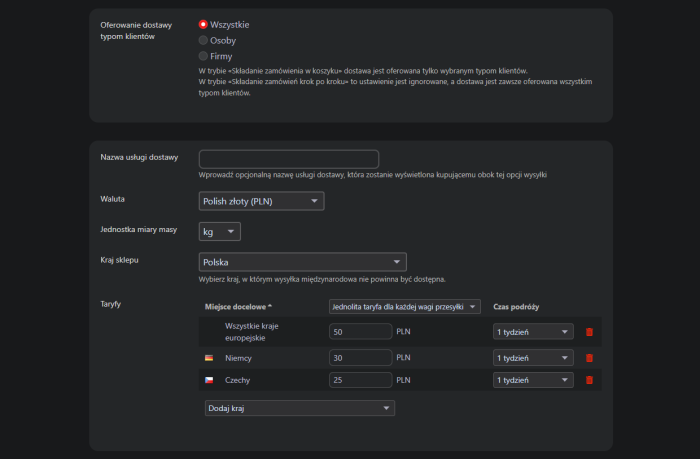
Task: Expand the mass unit kg dropdown
Action: pos(219,232)
